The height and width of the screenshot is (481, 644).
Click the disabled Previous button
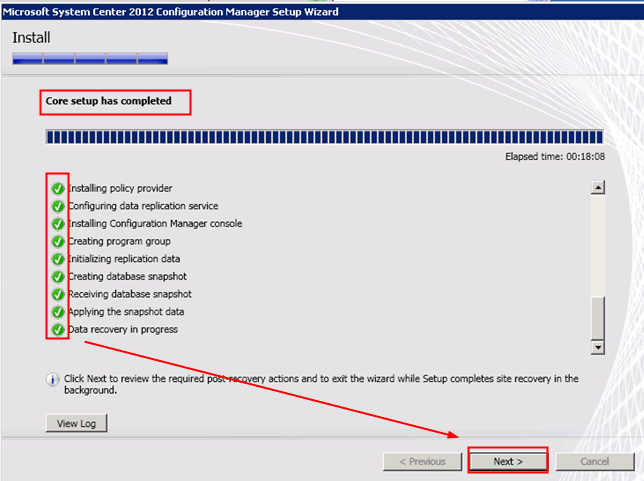(x=423, y=462)
